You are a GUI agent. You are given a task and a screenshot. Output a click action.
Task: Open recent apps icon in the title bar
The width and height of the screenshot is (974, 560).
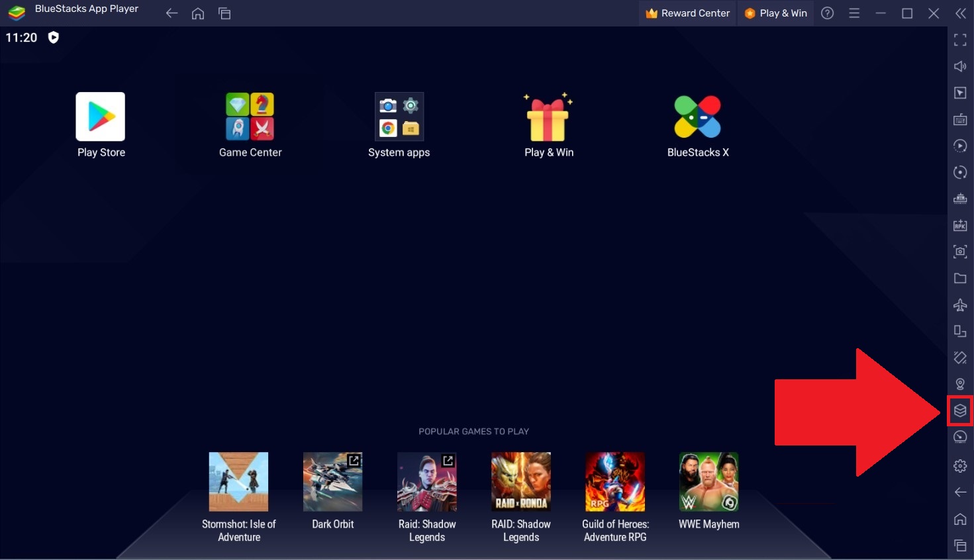[x=224, y=13]
